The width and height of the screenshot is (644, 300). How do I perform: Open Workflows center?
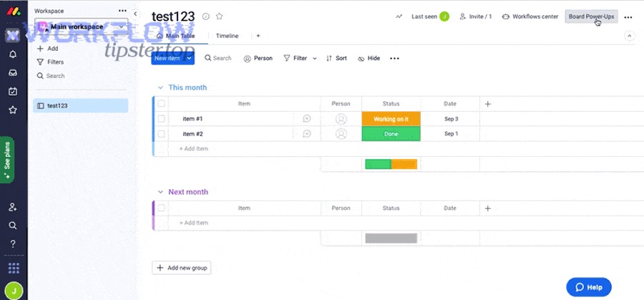pyautogui.click(x=530, y=17)
